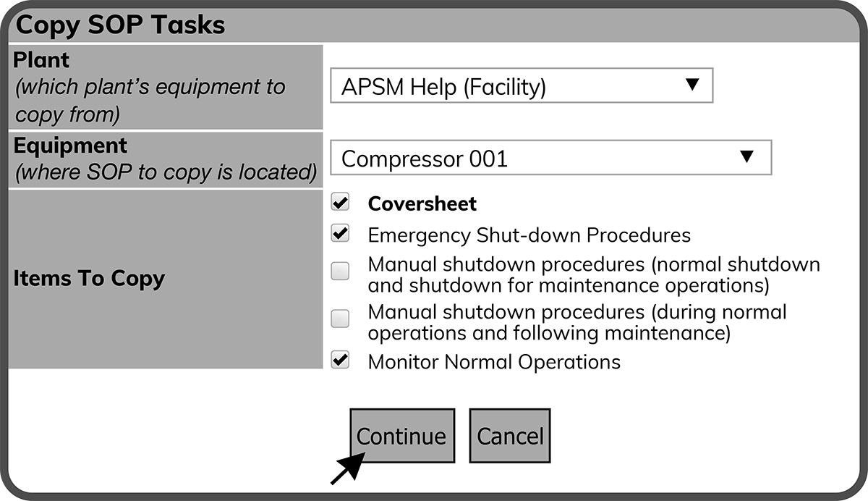Click the Emergency Shut-down Procedures label text

pos(529,235)
